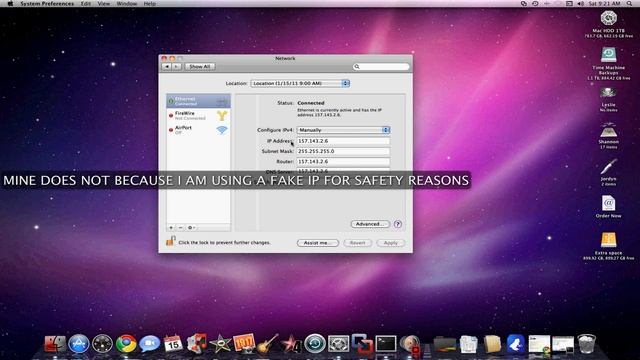Open the Edit menu
The width and height of the screenshot is (640, 360).
86,3
